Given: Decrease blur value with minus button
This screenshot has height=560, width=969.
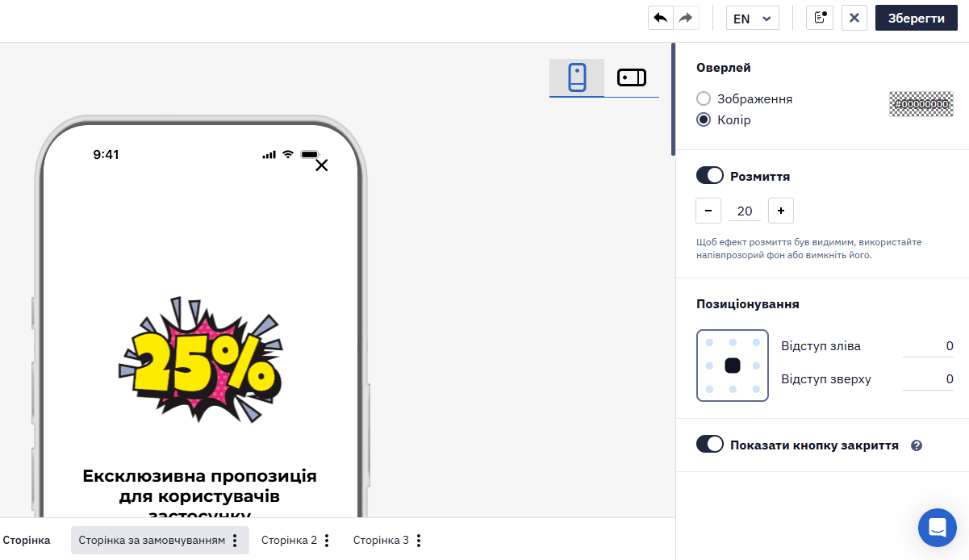Looking at the screenshot, I should tap(708, 211).
